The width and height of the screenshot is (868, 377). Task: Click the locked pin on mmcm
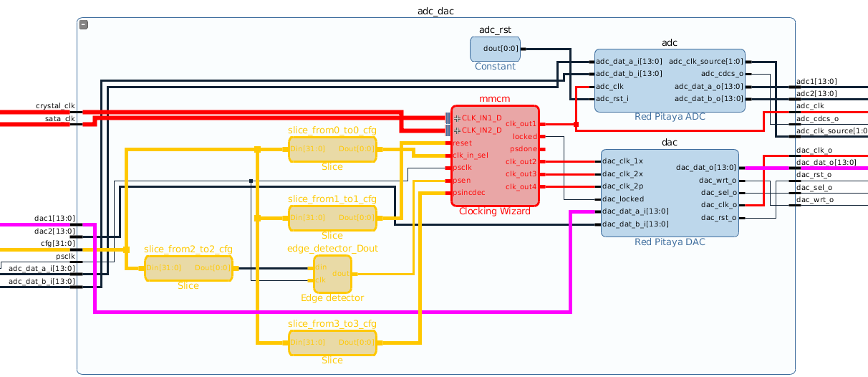(525, 136)
